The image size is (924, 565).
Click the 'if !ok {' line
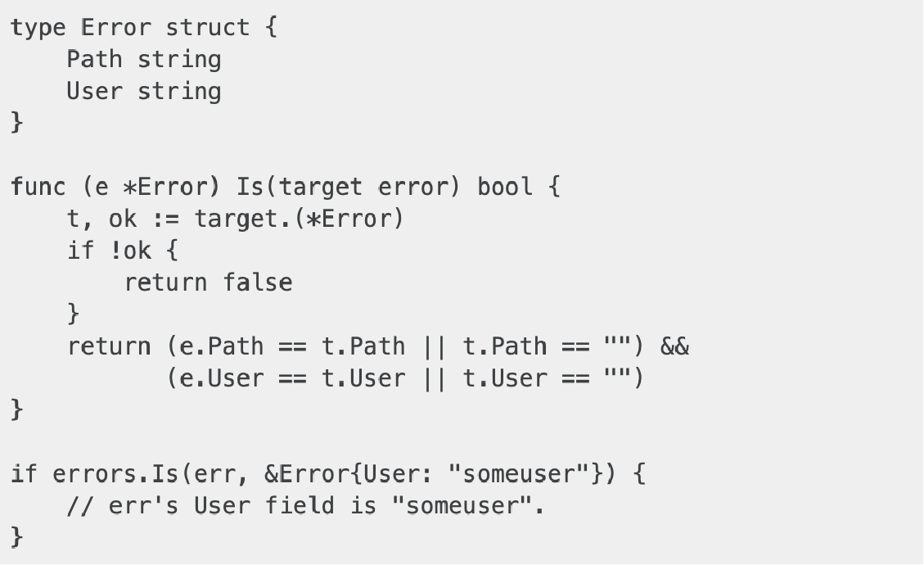pyautogui.click(x=123, y=251)
